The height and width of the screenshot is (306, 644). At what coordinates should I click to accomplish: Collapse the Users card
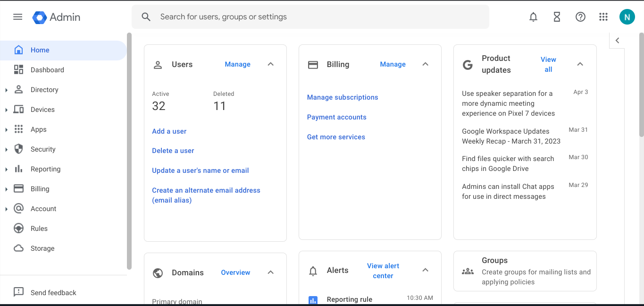click(x=271, y=64)
